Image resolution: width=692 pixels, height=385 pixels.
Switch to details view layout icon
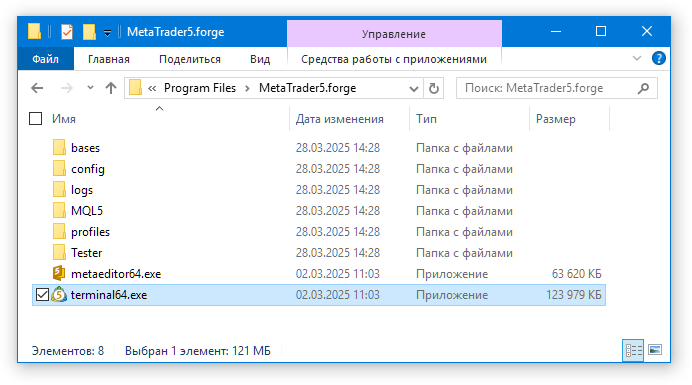pyautogui.click(x=633, y=351)
